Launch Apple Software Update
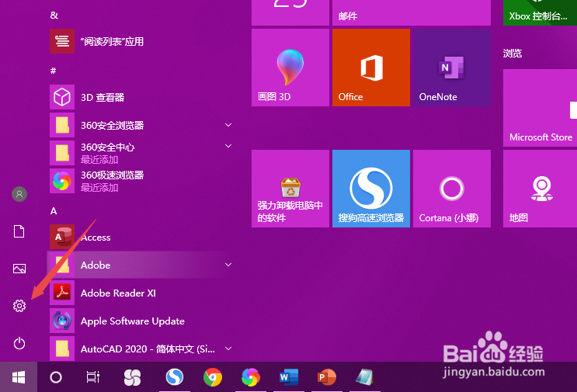 click(x=140, y=321)
